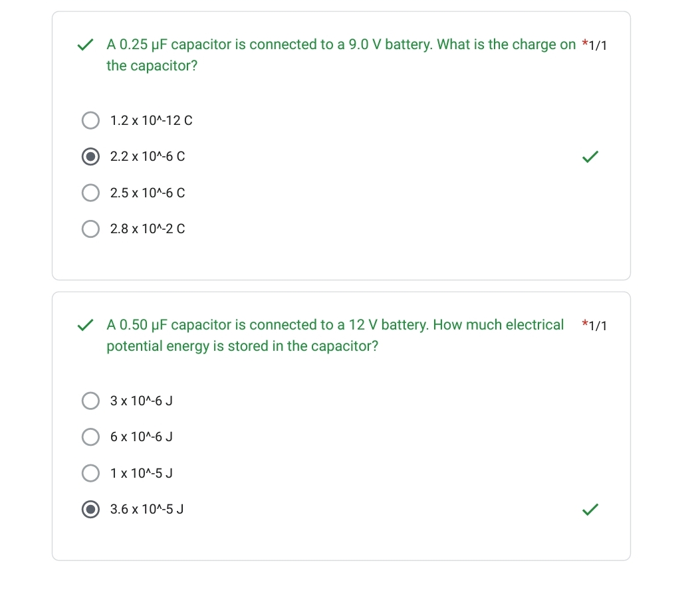
Task: Select the 6 x 10^-6 J answer option
Action: [90, 437]
